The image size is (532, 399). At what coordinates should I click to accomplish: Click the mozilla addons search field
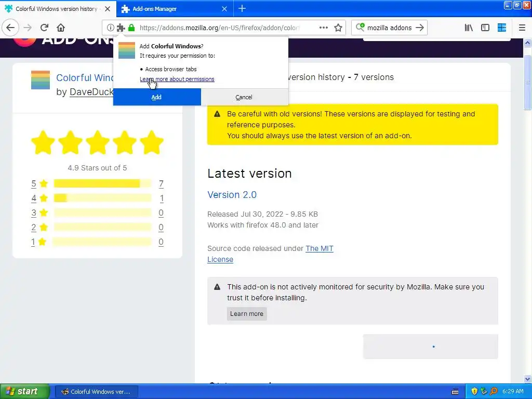tap(390, 28)
